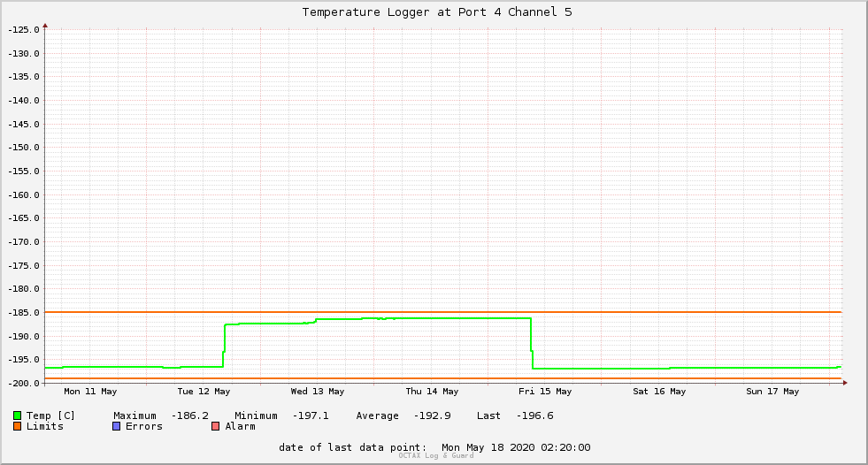The height and width of the screenshot is (465, 868).
Task: Click the -145.0 y-axis label
Action: point(24,125)
